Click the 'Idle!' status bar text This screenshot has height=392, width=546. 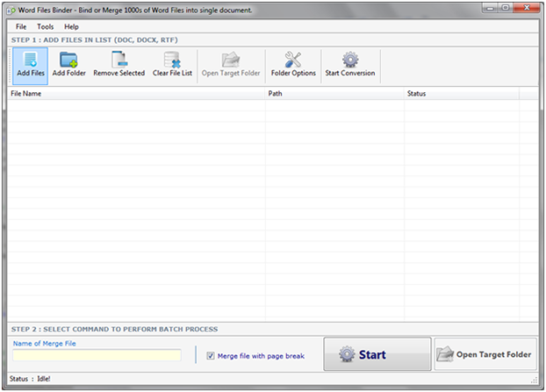click(44, 379)
